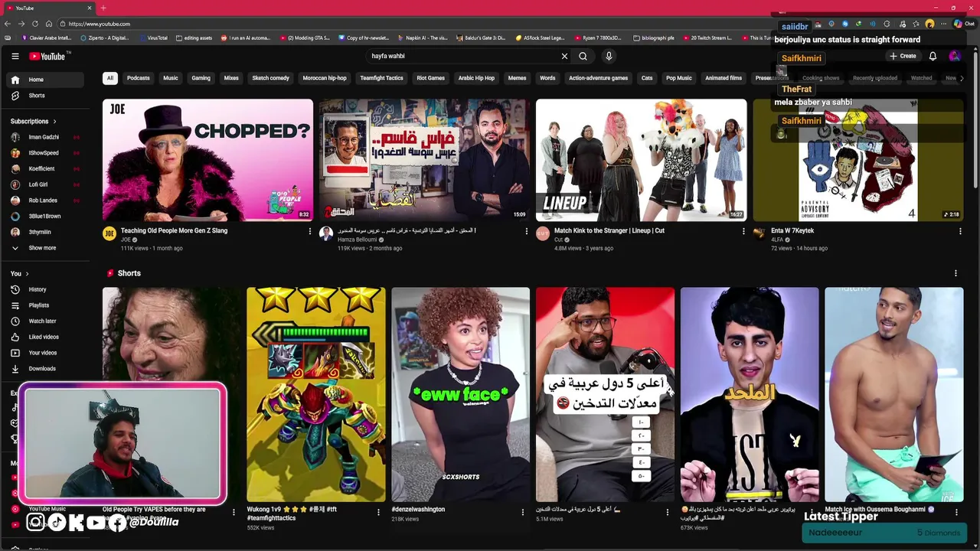Open Koefficient subscription channel
980x551 pixels.
[47, 168]
